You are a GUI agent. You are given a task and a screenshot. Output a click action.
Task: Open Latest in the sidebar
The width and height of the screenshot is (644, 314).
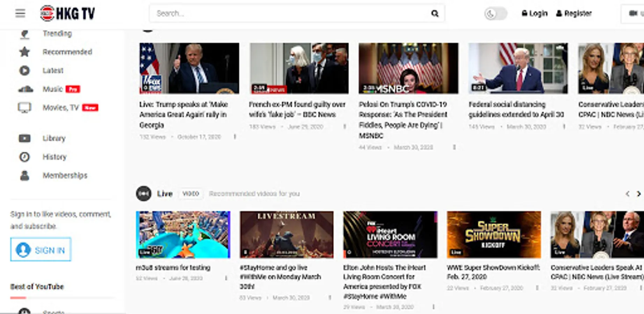pos(53,70)
